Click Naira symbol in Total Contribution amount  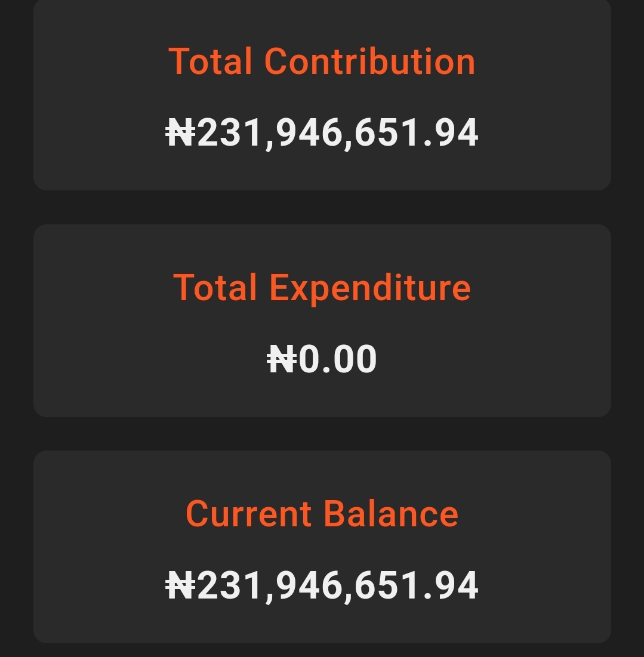180,132
